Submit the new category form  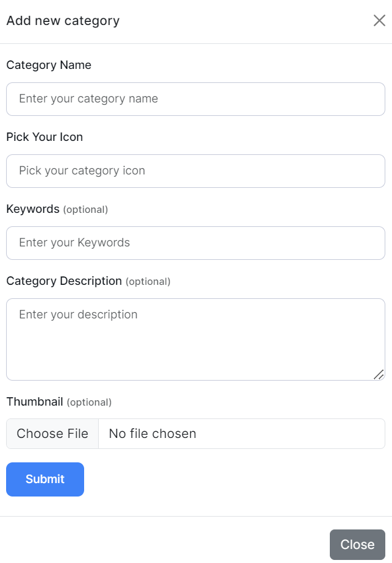(x=45, y=479)
